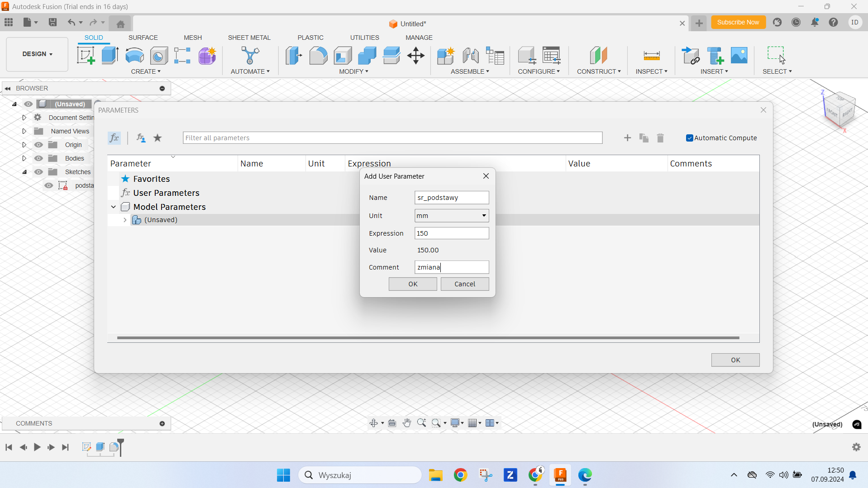Select the Extrude tool
The image size is (868, 488).
pyautogui.click(x=110, y=56)
